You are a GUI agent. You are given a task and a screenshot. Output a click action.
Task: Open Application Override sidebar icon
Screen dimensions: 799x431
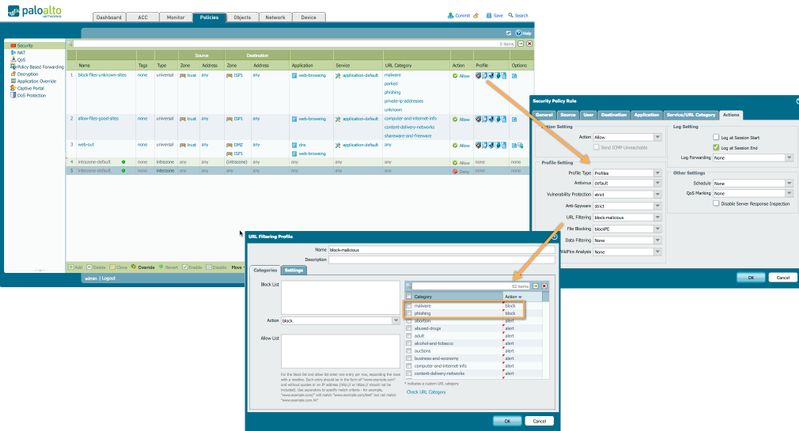pyautogui.click(x=13, y=81)
